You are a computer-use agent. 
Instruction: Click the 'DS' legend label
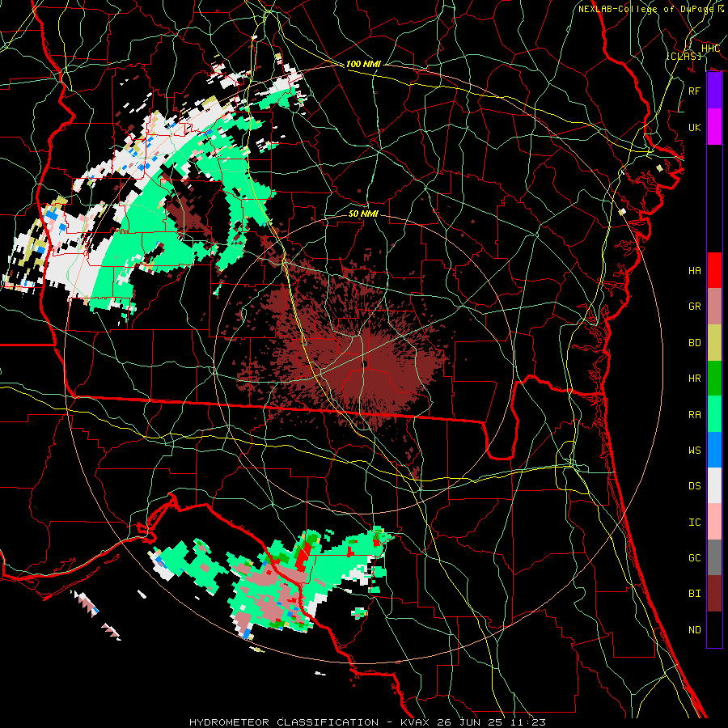[695, 486]
